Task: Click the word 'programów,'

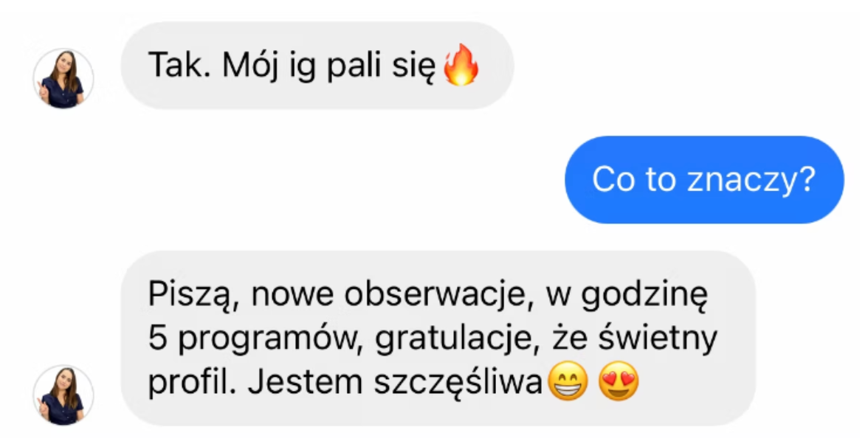Action: pyautogui.click(x=270, y=339)
